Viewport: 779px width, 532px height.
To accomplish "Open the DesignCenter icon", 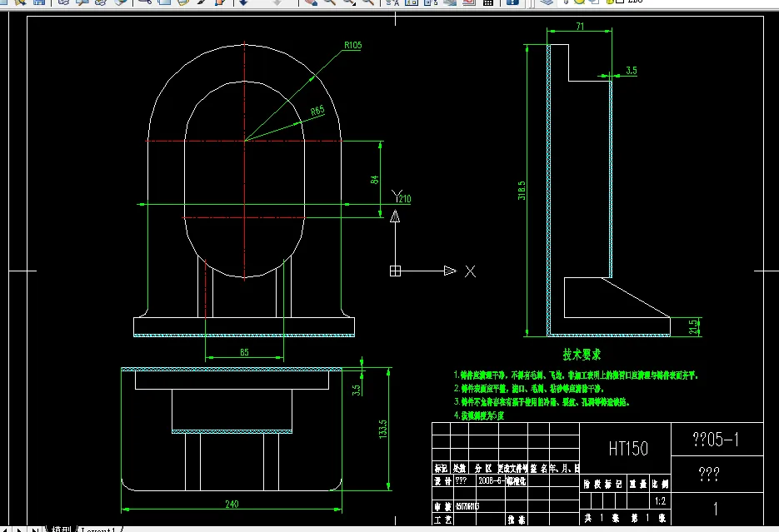I will (412, 2).
